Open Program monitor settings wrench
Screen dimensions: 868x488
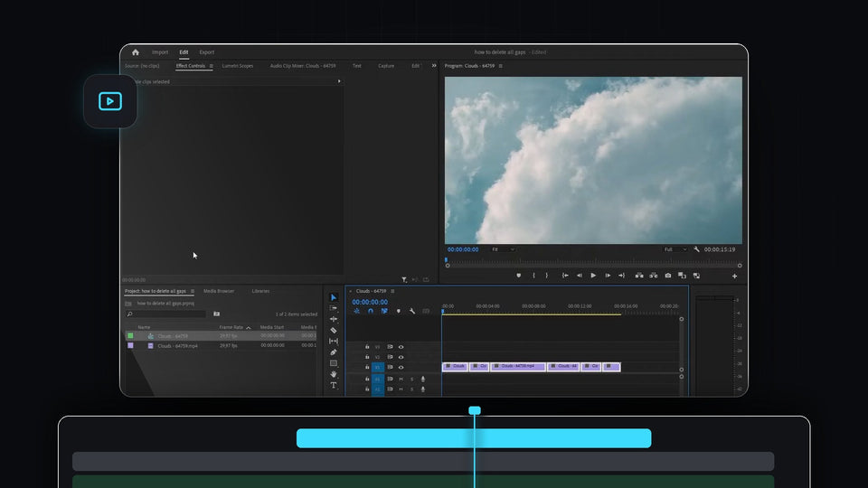point(696,249)
